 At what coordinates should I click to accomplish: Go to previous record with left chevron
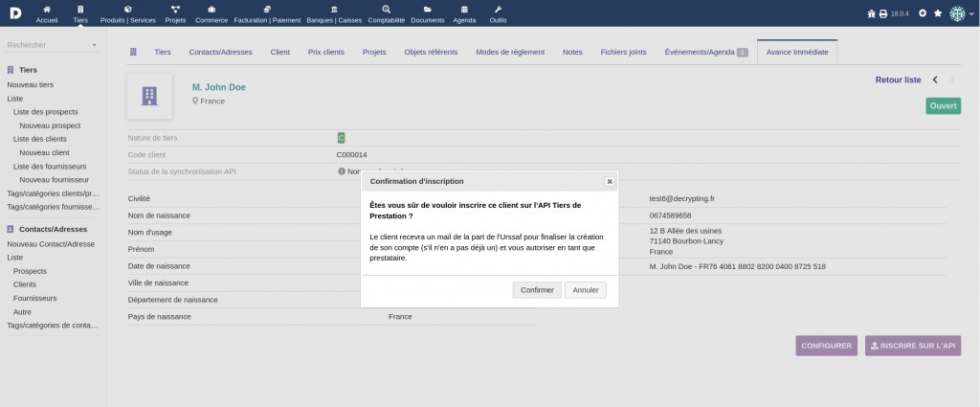click(935, 80)
